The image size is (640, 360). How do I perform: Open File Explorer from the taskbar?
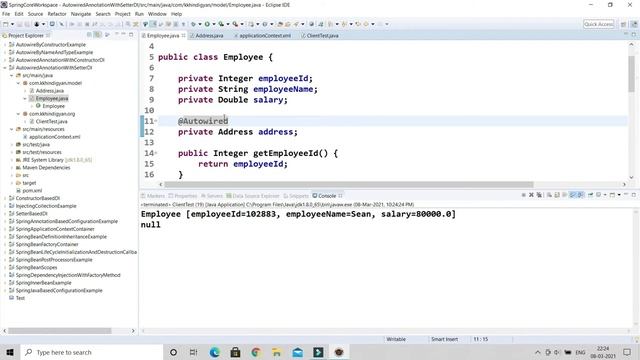[x=277, y=352]
